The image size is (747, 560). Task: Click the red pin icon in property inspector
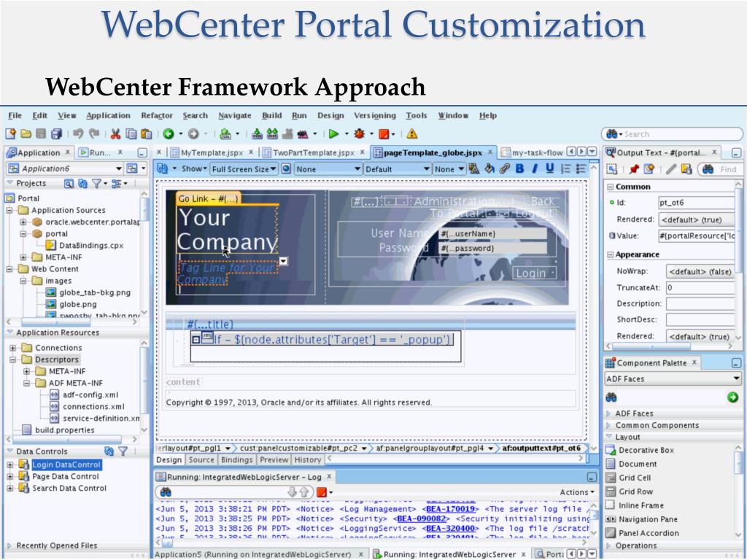pyautogui.click(x=634, y=168)
